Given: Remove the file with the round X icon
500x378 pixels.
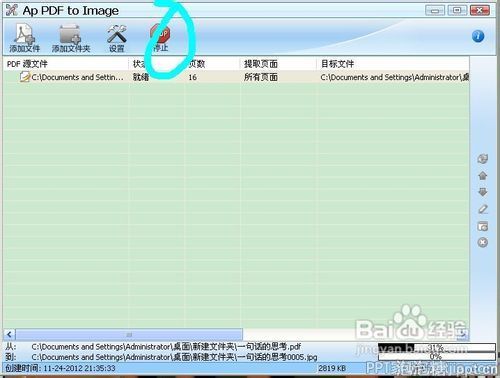Looking at the screenshot, I should [482, 242].
